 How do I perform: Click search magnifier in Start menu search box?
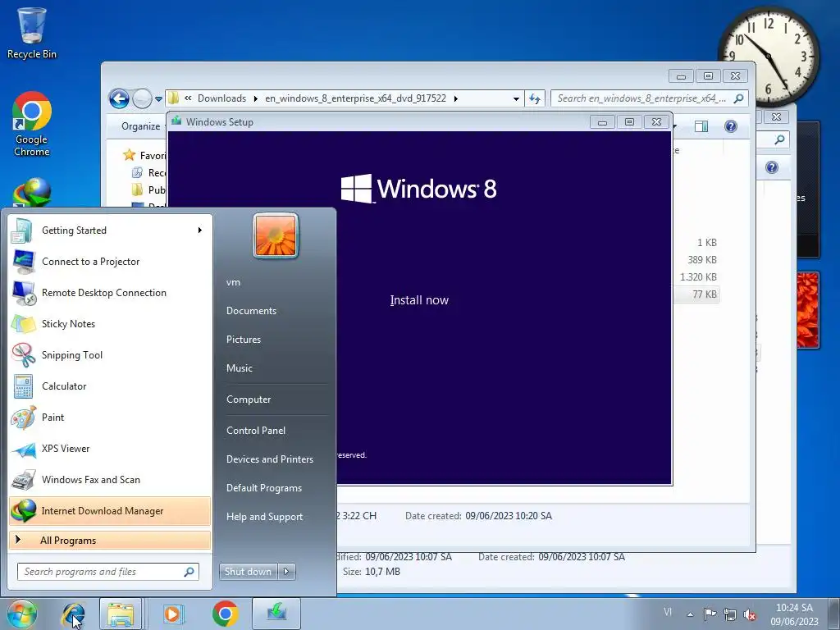click(x=189, y=572)
